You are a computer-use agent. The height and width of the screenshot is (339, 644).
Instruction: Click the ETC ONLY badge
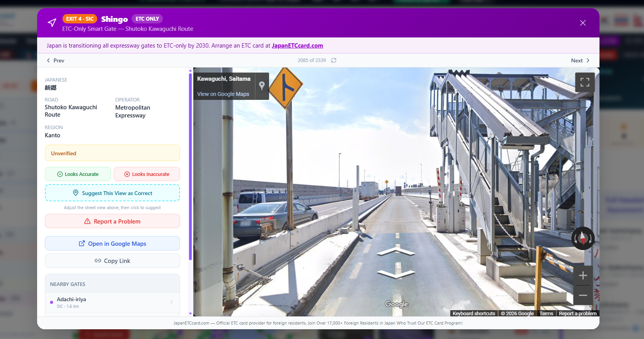pyautogui.click(x=147, y=19)
